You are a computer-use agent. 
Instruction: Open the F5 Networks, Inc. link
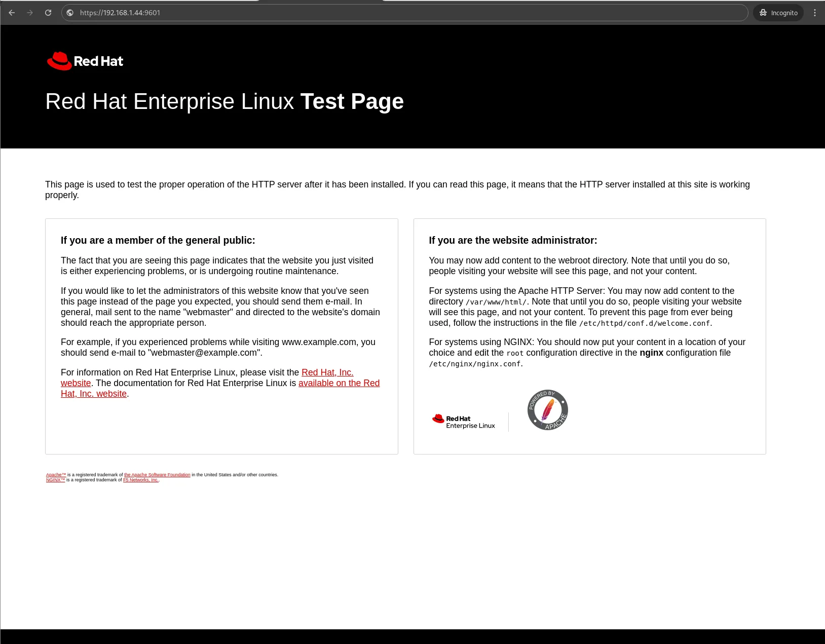(x=141, y=480)
